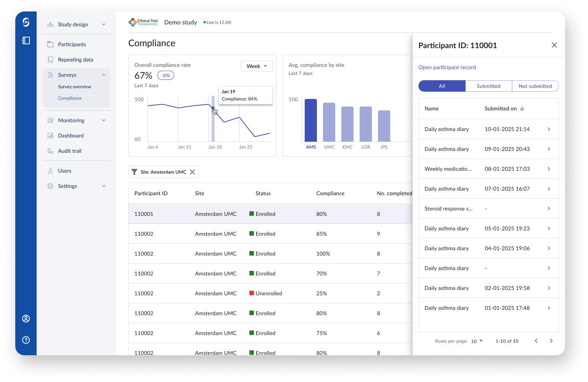Screen dimensions: 588x382
Task: Open Dashboard section
Action: pyautogui.click(x=71, y=136)
